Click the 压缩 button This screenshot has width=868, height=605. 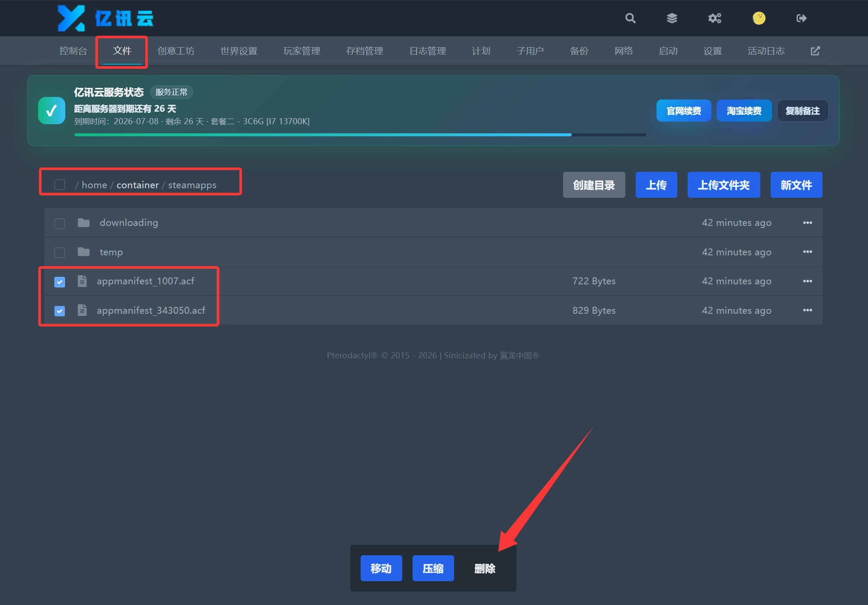(433, 568)
